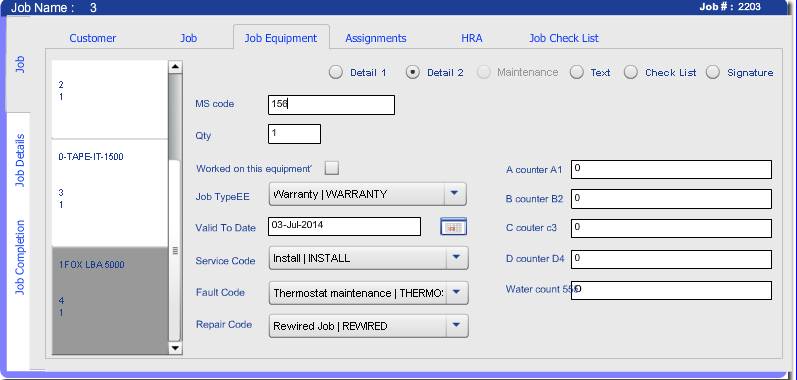Select the Check List radio button
The height and width of the screenshot is (380, 797).
631,73
